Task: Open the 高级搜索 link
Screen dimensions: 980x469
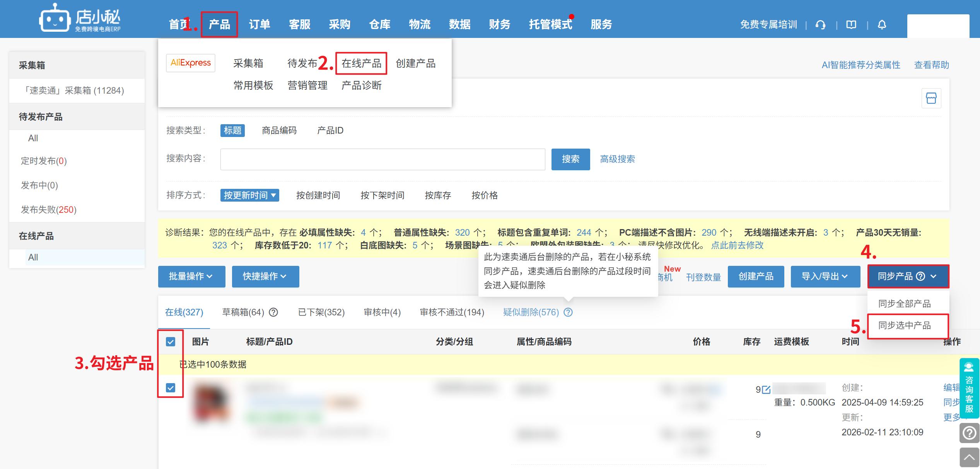Action: click(x=617, y=159)
